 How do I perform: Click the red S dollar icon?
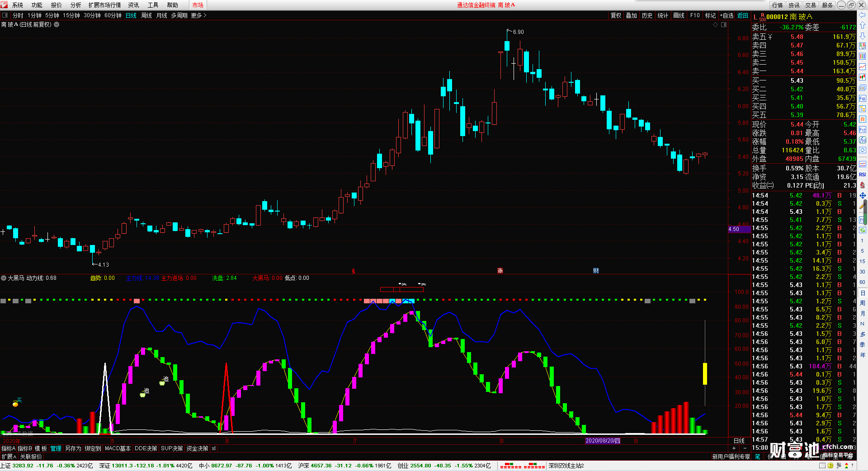tap(863, 185)
